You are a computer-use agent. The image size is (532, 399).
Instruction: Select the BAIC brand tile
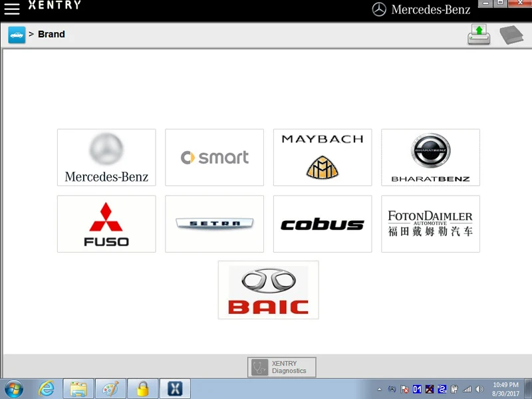(x=269, y=290)
